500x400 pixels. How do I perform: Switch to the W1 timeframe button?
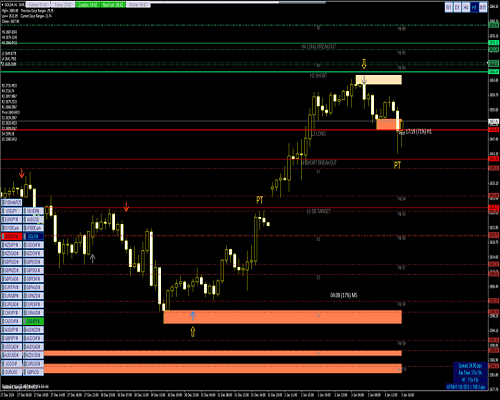(x=449, y=7)
